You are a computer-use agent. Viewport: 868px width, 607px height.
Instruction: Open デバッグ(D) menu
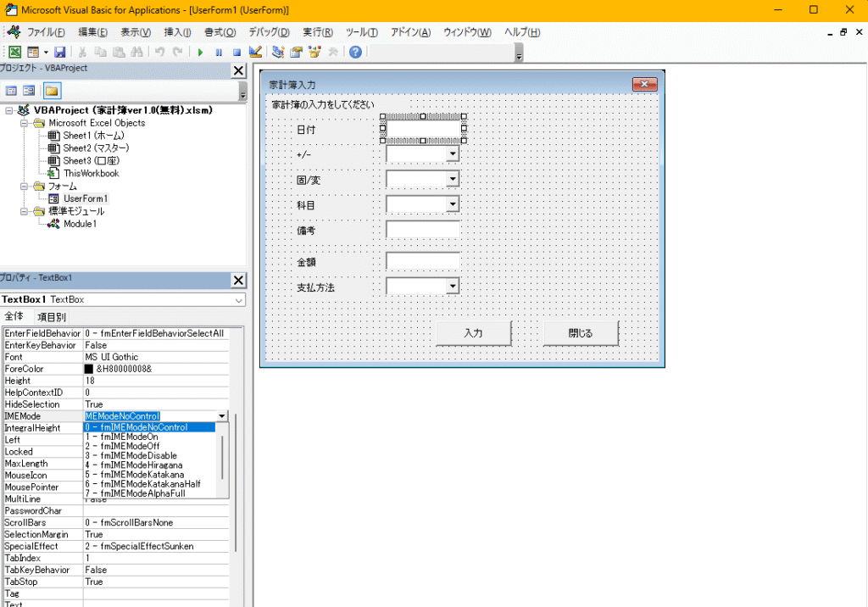point(269,32)
